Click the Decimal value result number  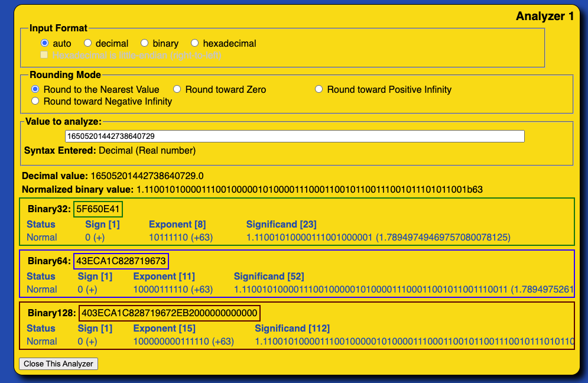(147, 176)
